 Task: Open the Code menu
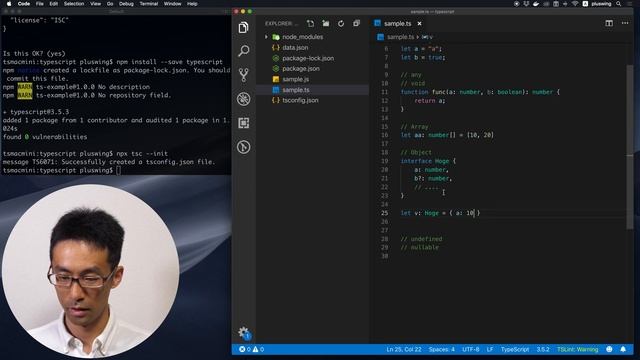click(x=24, y=4)
